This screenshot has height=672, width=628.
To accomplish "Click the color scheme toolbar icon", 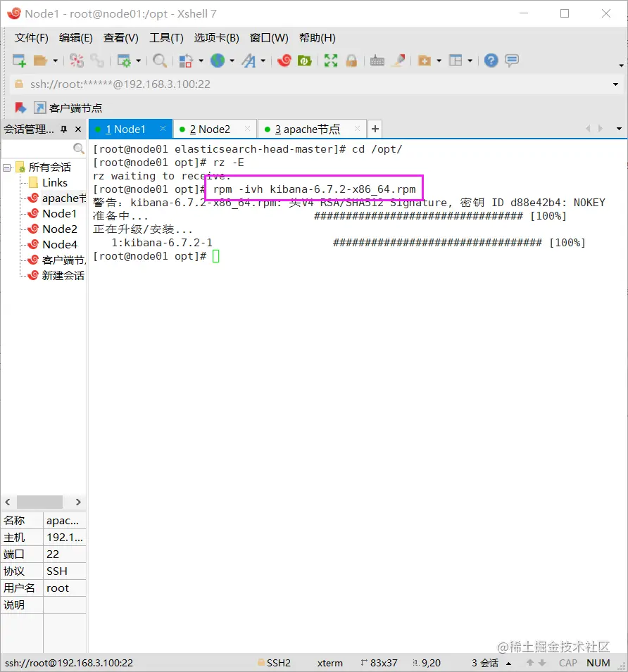I will pos(186,61).
